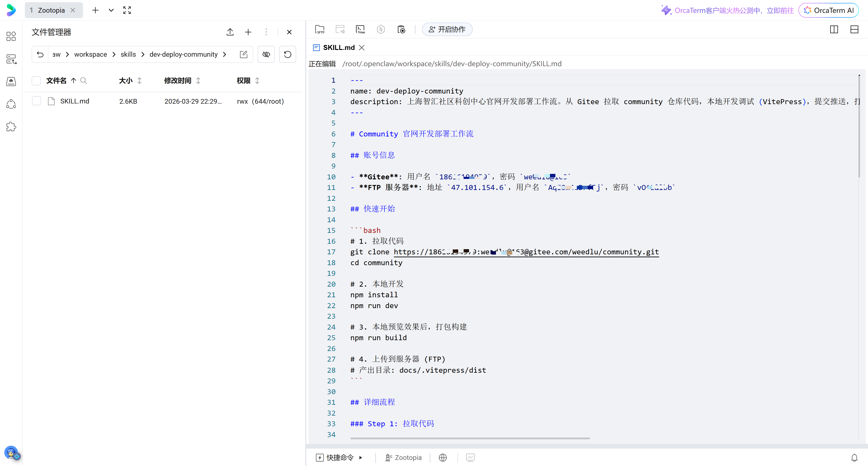Viewport: 868px width, 466px height.
Task: Sort by file name arrow
Action: (x=73, y=80)
